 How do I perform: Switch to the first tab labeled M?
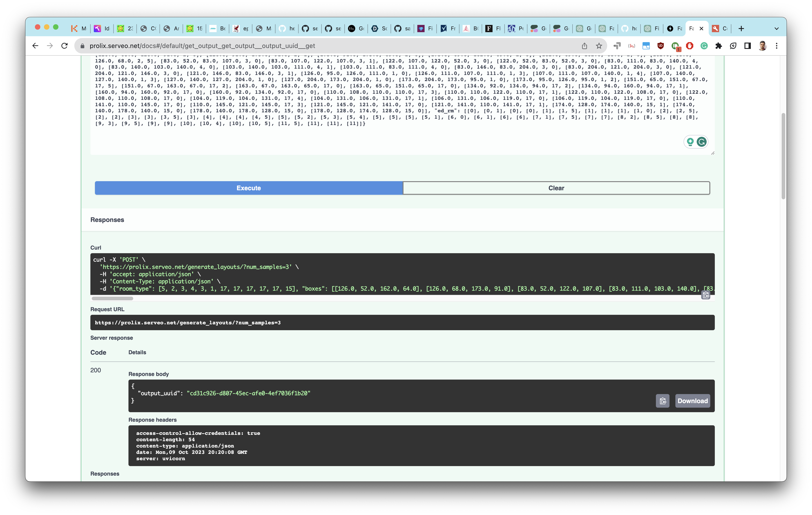[x=79, y=29]
